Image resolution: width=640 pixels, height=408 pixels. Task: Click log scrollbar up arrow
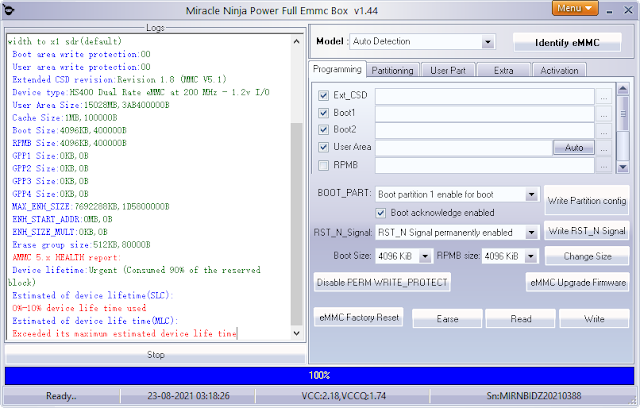(x=296, y=41)
